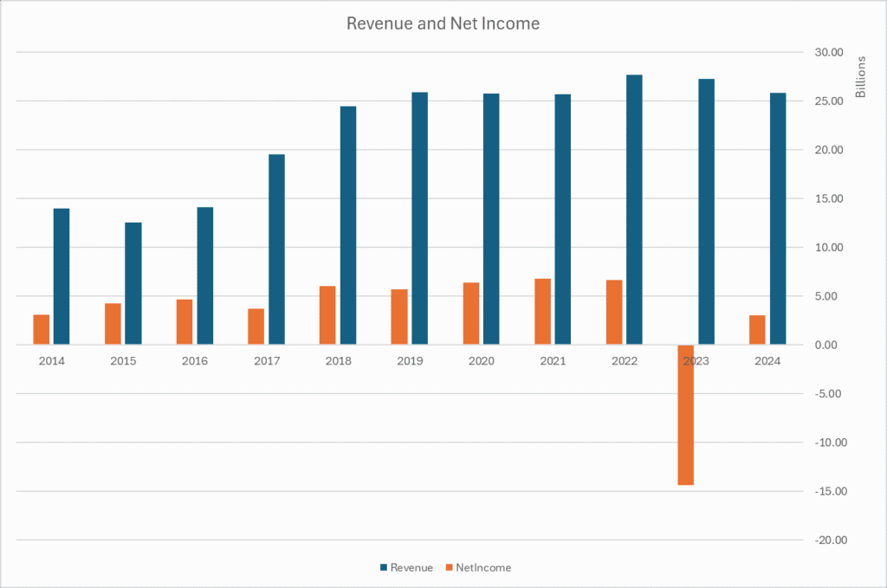The width and height of the screenshot is (887, 588).
Task: Click the orange NetIncome legend swatch
Action: pyautogui.click(x=448, y=568)
